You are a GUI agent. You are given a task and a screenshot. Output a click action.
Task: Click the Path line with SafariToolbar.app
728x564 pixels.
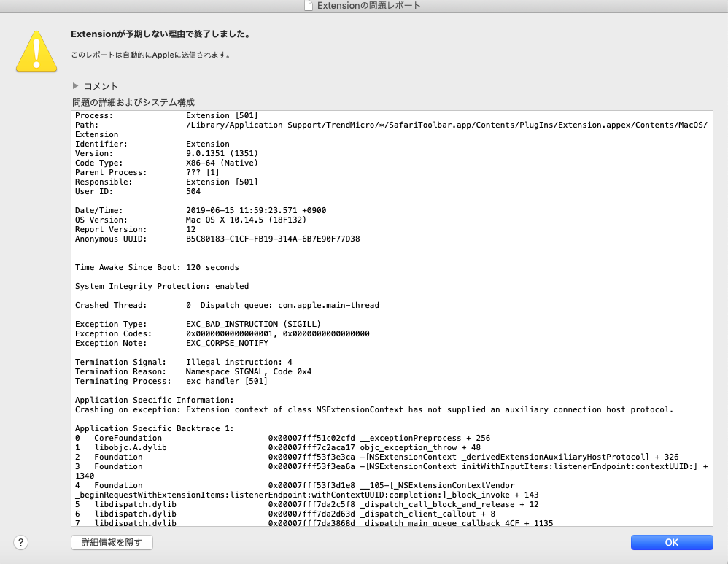(x=391, y=130)
